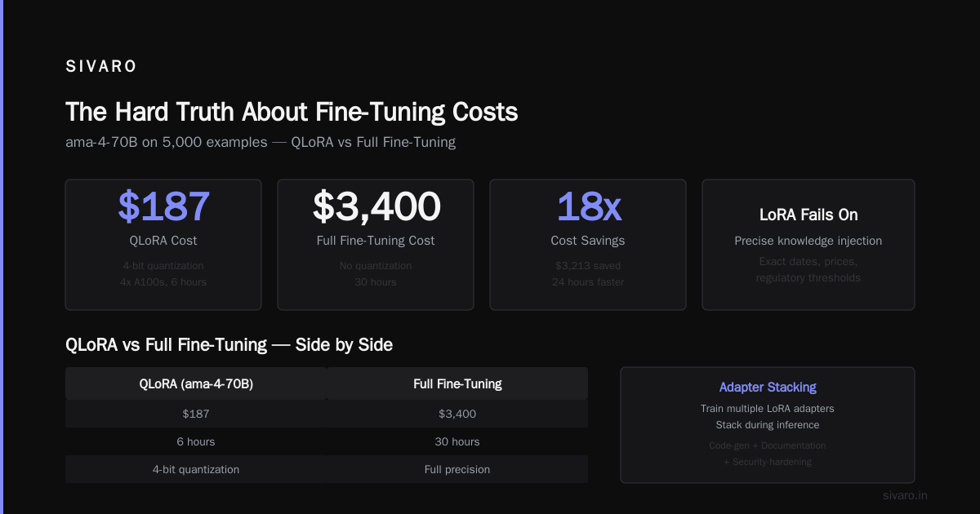980x514 pixels.
Task: Click "4x A100s, 6 hours" note
Action: [x=163, y=282]
